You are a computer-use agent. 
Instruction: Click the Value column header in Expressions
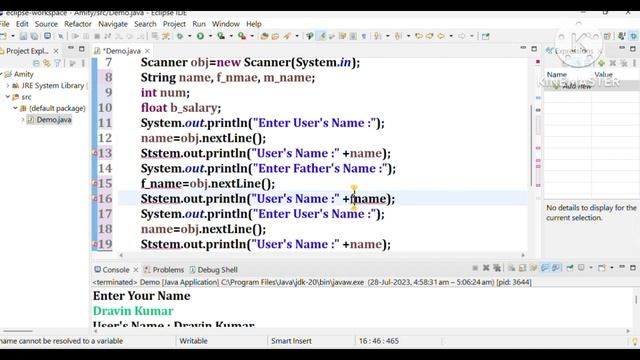coord(603,75)
